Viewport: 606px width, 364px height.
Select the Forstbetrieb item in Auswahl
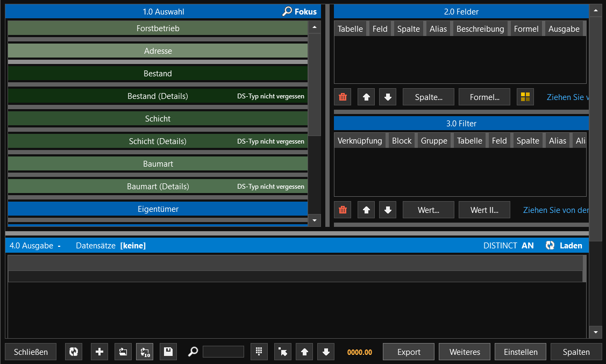coord(158,28)
